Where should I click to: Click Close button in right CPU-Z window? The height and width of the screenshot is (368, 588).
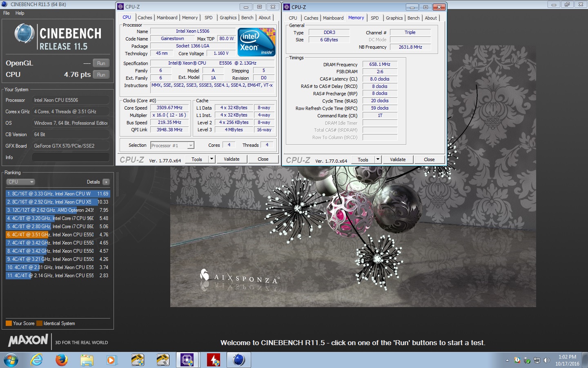[x=429, y=159]
